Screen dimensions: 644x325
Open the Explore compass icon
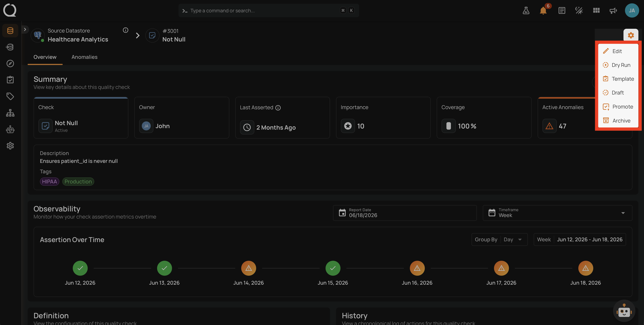[10, 63]
